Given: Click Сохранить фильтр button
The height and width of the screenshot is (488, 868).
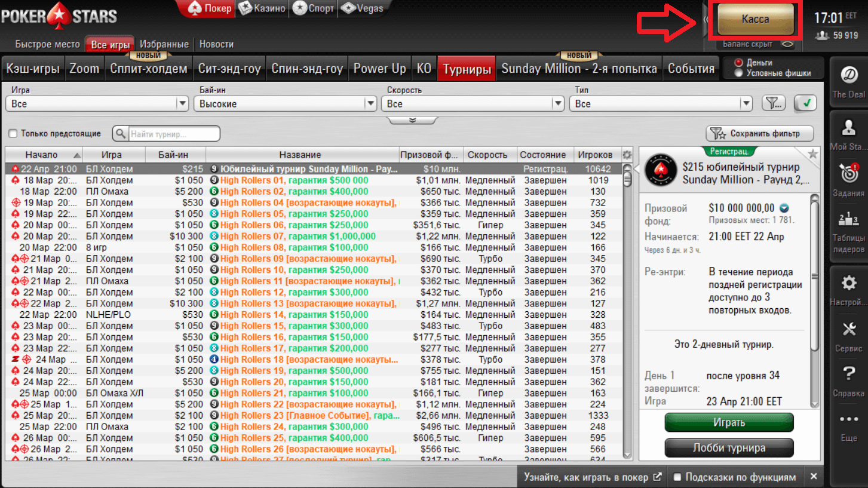Looking at the screenshot, I should coord(760,133).
